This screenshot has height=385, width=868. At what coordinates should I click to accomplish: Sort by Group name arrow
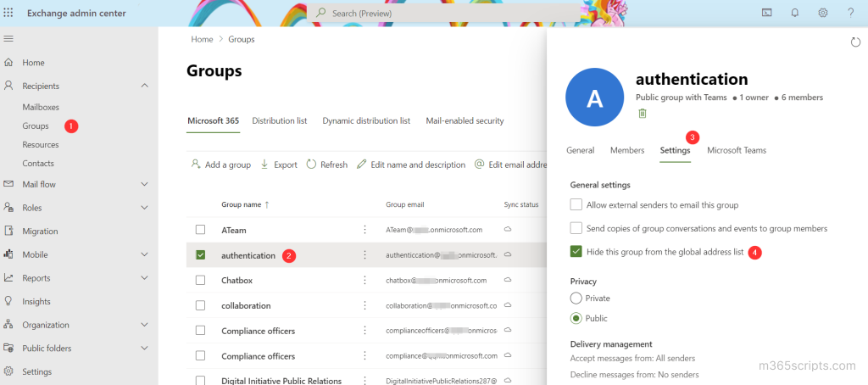click(267, 205)
